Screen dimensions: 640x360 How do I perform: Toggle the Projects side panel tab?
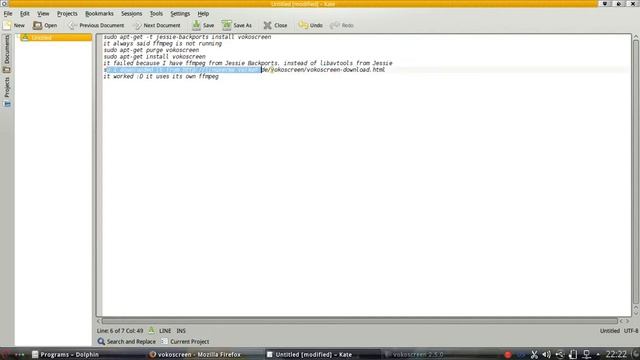pyautogui.click(x=7, y=92)
